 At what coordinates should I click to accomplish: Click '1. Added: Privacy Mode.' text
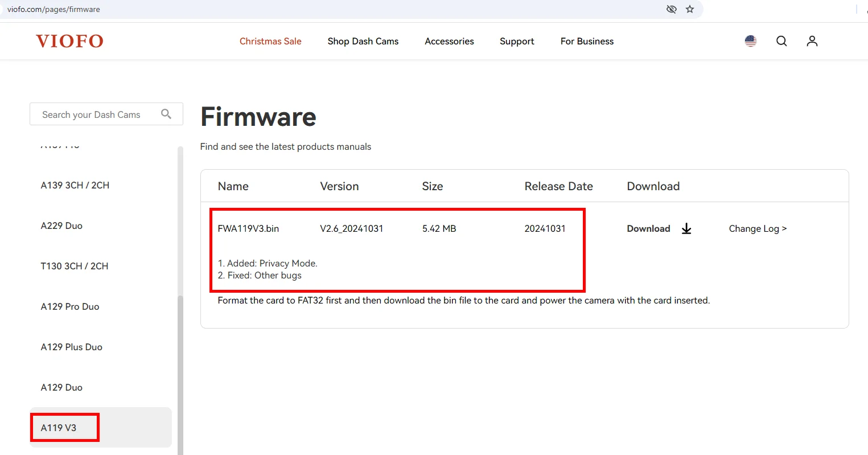tap(268, 263)
